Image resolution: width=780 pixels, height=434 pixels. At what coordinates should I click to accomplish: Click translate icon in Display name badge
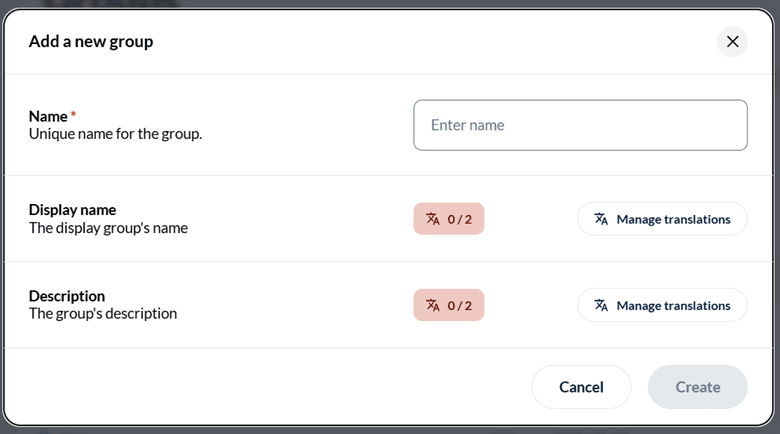(x=433, y=219)
